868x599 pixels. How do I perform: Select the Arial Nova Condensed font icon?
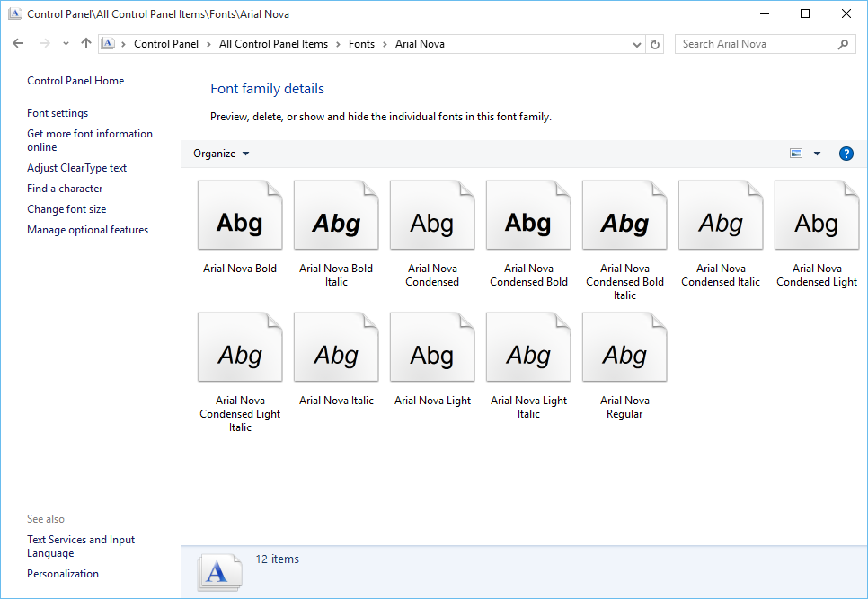pos(432,216)
